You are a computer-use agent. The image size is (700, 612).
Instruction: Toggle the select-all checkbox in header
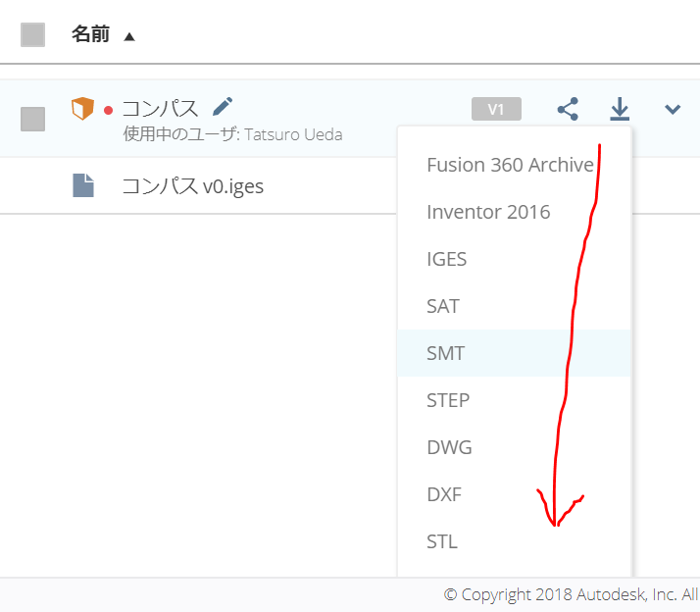click(32, 35)
